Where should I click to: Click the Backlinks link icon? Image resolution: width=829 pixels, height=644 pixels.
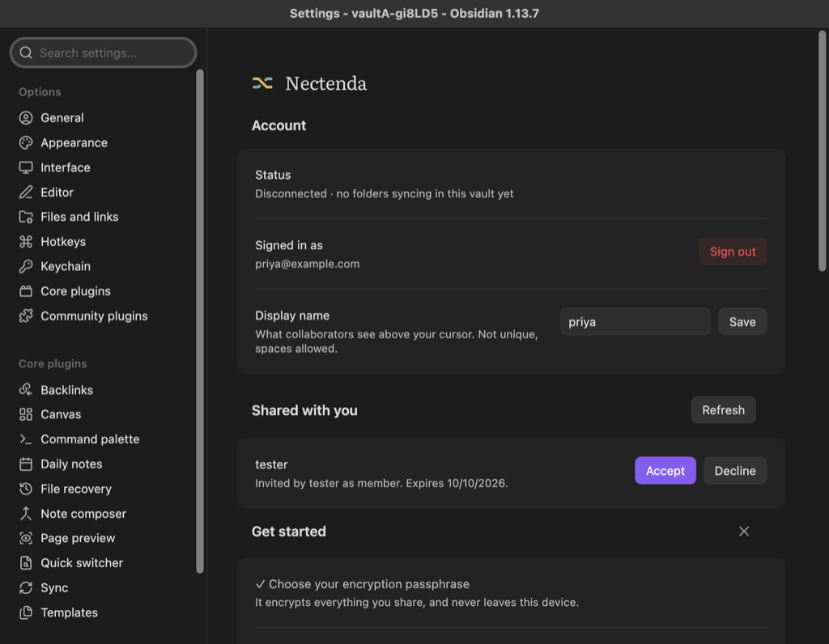[x=26, y=390]
